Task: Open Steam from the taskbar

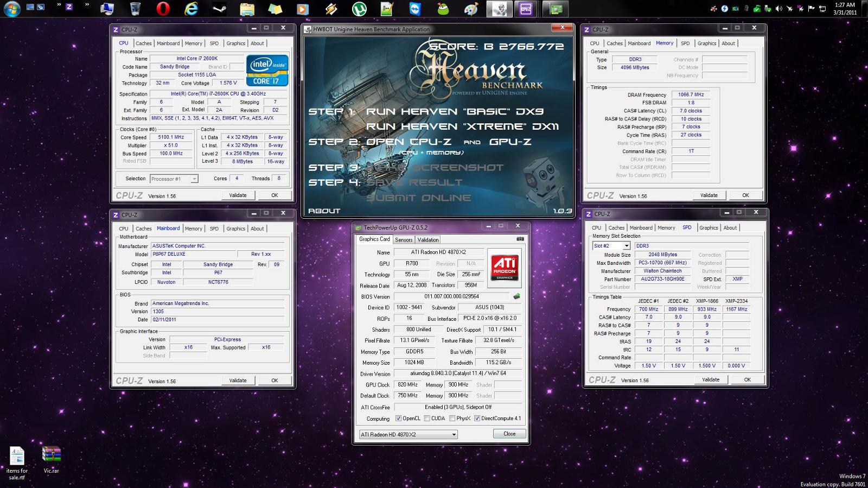Action: (x=219, y=9)
